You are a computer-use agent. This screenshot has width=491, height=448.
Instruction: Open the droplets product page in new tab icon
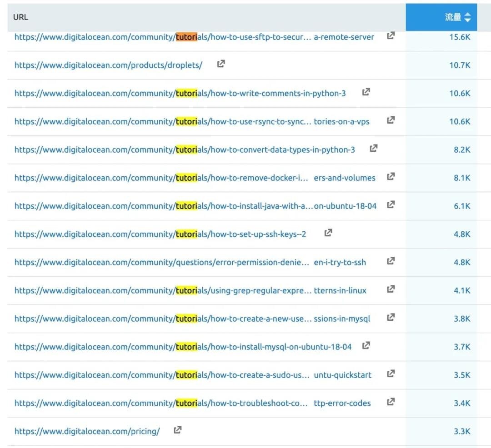coord(220,64)
